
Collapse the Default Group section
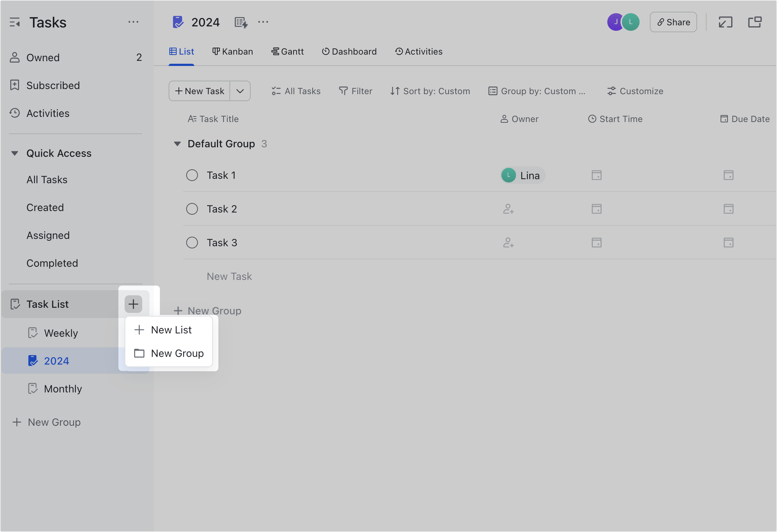click(177, 144)
